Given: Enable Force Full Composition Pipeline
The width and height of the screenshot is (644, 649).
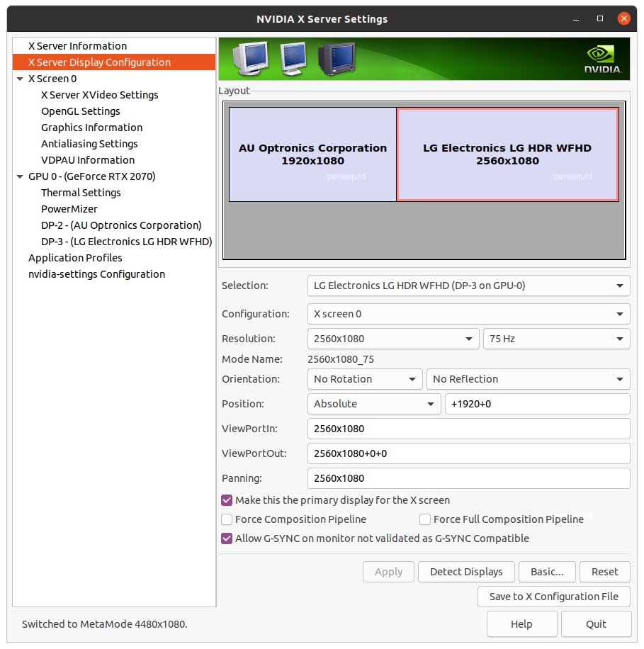Looking at the screenshot, I should point(425,519).
